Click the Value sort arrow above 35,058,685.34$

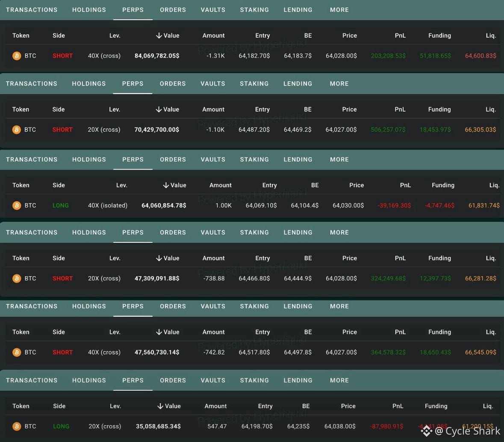click(x=160, y=407)
